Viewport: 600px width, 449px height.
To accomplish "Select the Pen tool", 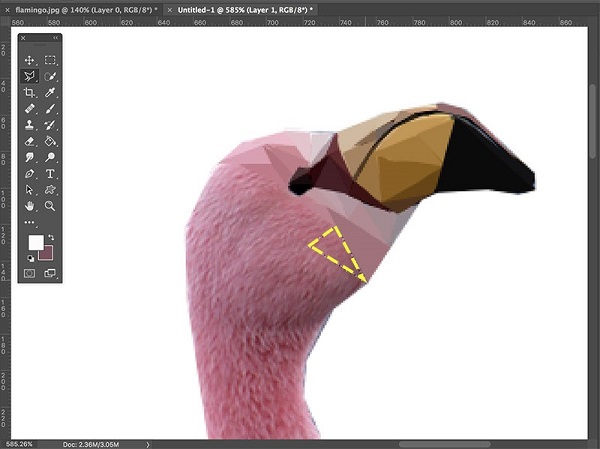I will click(x=29, y=174).
